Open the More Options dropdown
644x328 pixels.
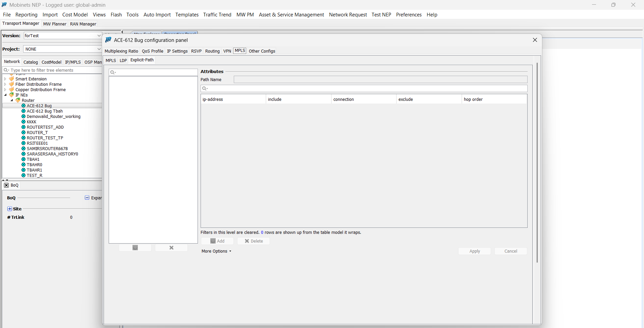(216, 251)
